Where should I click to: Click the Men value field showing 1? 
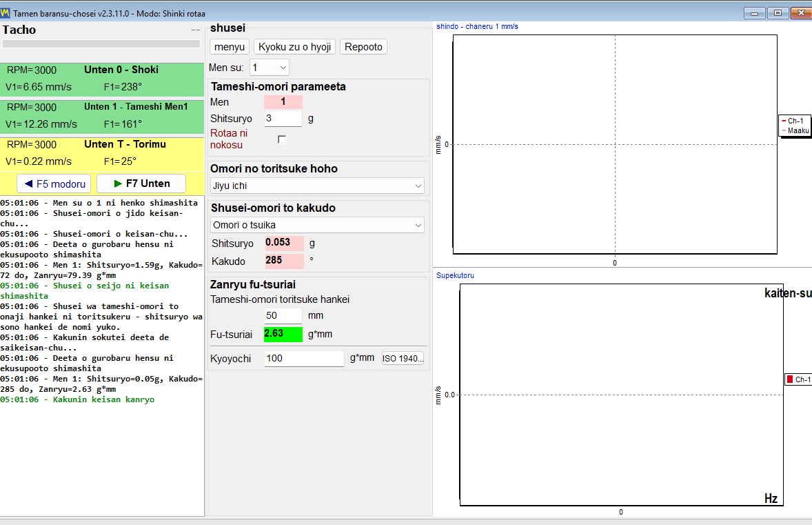click(283, 101)
